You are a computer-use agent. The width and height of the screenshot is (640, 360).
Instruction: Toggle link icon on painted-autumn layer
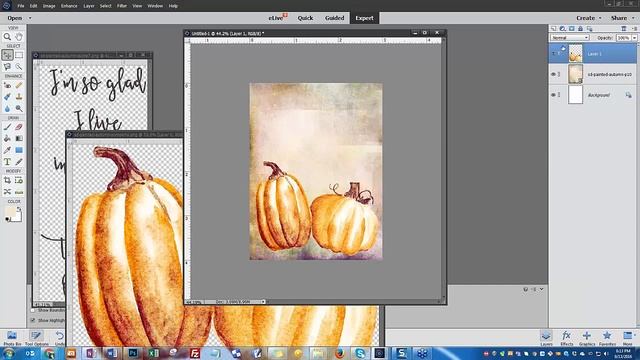pos(559,74)
